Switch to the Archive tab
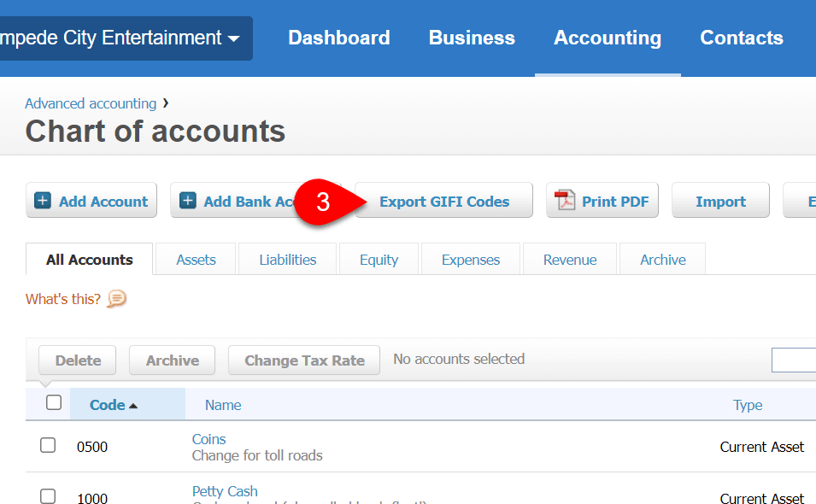Viewport: 816px width, 504px height. (661, 259)
